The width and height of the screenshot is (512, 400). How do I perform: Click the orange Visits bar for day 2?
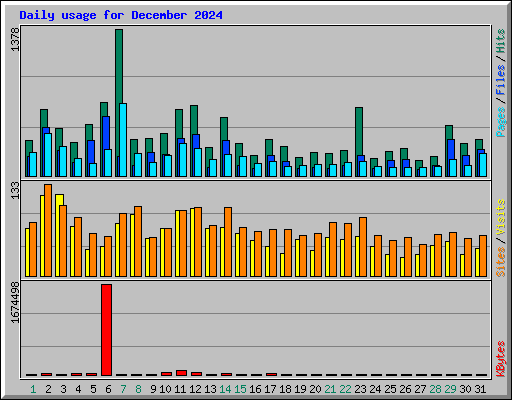tap(48, 230)
